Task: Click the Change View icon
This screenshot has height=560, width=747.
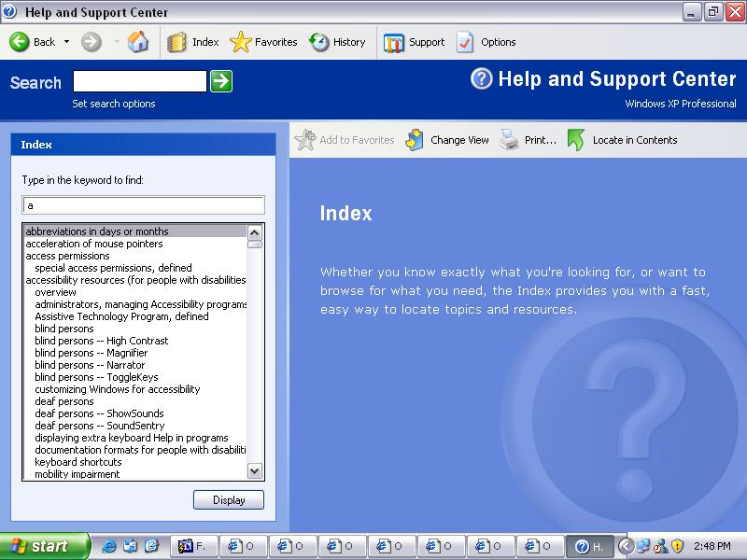Action: pos(415,140)
